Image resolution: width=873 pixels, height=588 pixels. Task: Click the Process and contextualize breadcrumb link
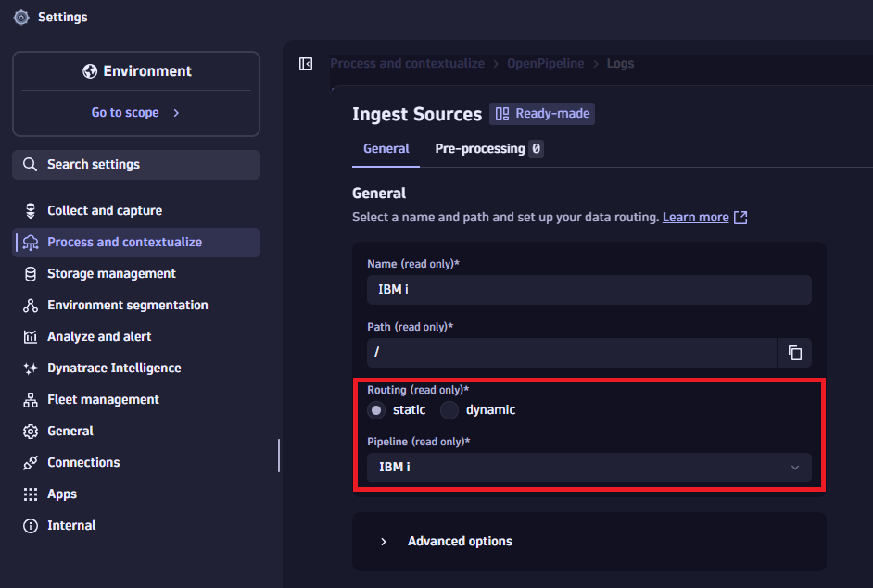pyautogui.click(x=407, y=64)
